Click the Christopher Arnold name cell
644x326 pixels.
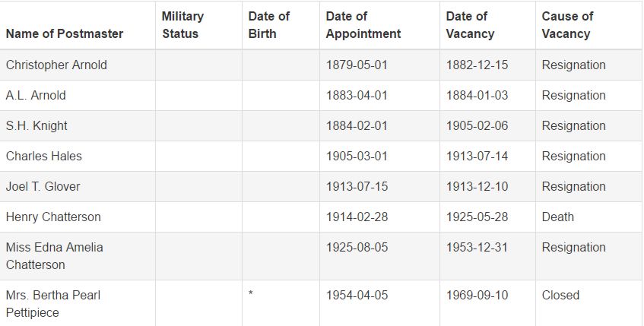click(56, 65)
